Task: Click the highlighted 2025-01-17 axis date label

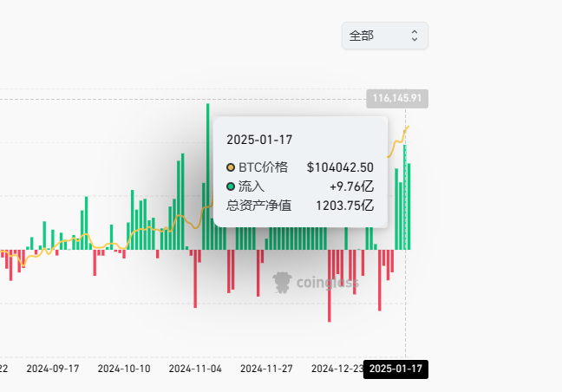Action: point(395,369)
